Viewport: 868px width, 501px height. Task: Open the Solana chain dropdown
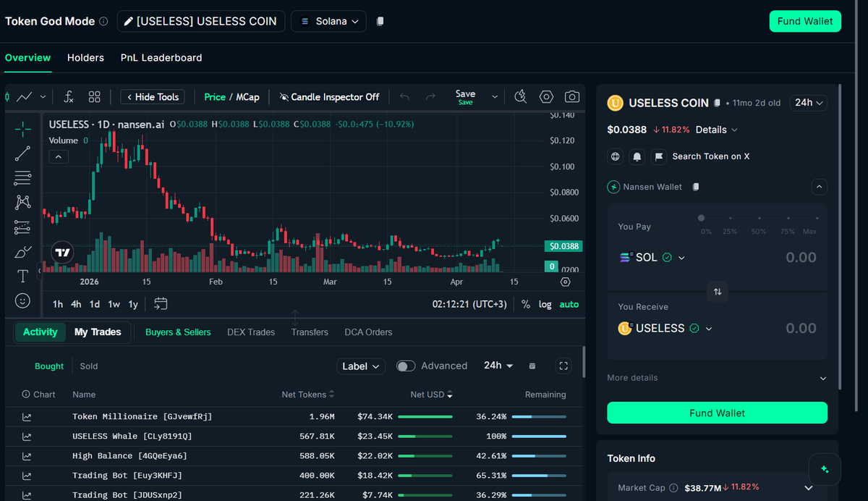pos(328,22)
